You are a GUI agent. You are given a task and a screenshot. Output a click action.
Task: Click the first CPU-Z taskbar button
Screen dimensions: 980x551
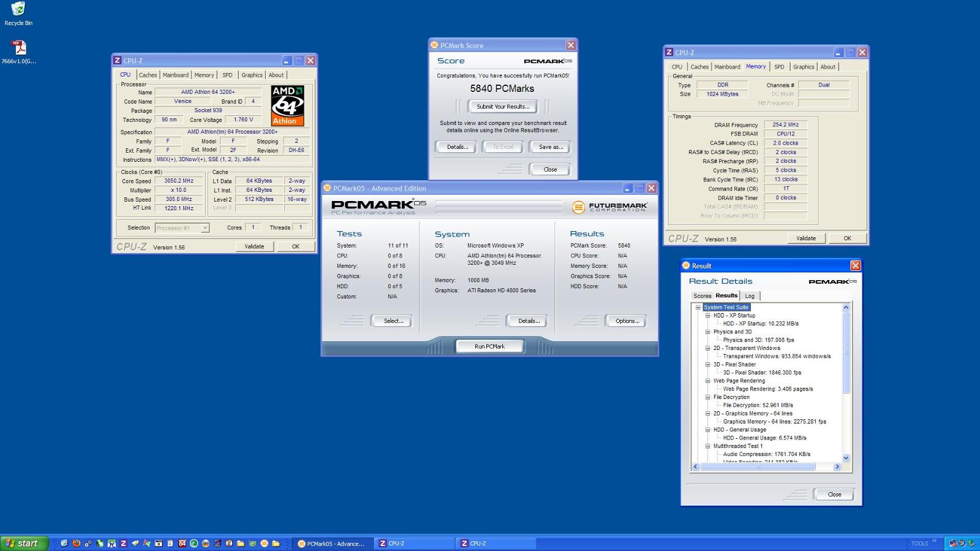tap(415, 543)
